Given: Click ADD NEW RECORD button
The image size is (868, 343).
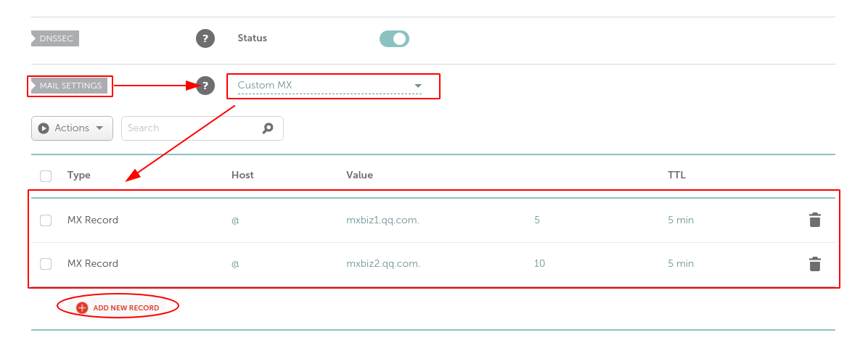Looking at the screenshot, I should pyautogui.click(x=117, y=307).
